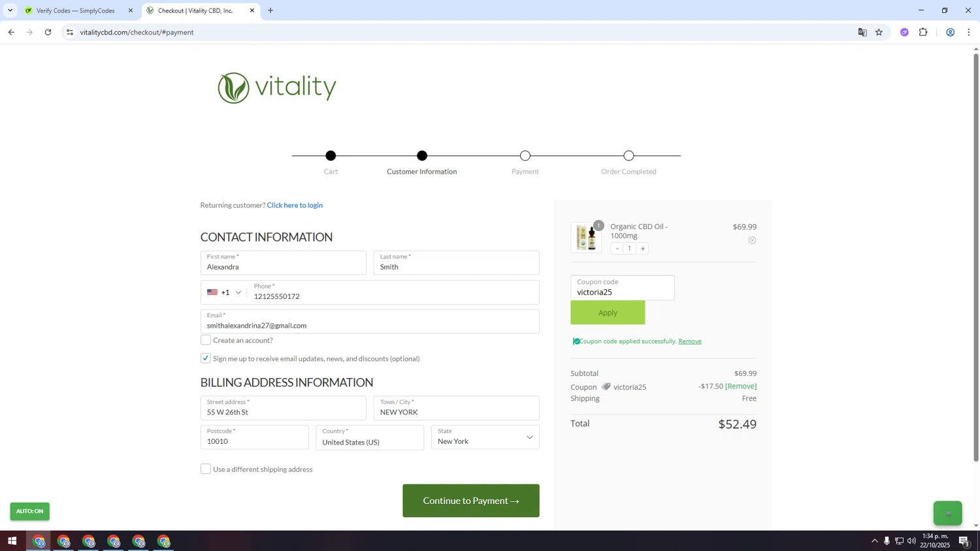
Task: Click the browser address bar URL
Action: [137, 32]
